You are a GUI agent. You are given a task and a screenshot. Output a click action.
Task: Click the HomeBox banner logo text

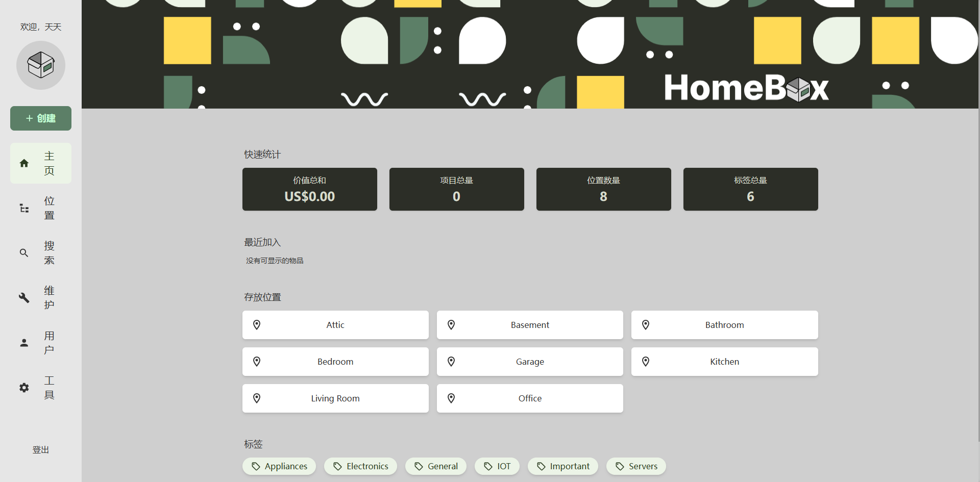click(x=746, y=88)
